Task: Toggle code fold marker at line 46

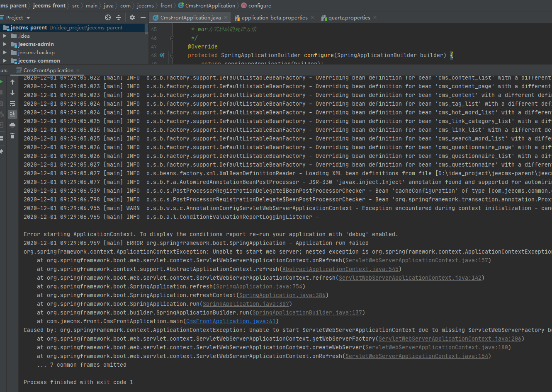Action: (172, 38)
